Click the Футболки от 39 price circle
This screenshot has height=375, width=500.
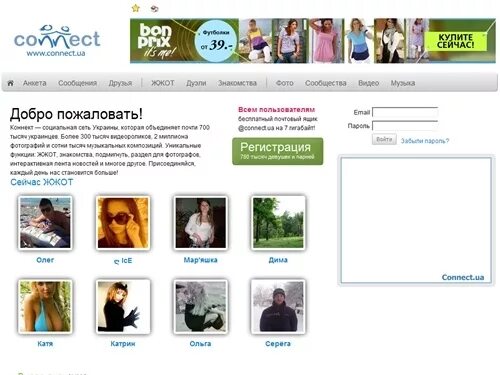point(216,41)
